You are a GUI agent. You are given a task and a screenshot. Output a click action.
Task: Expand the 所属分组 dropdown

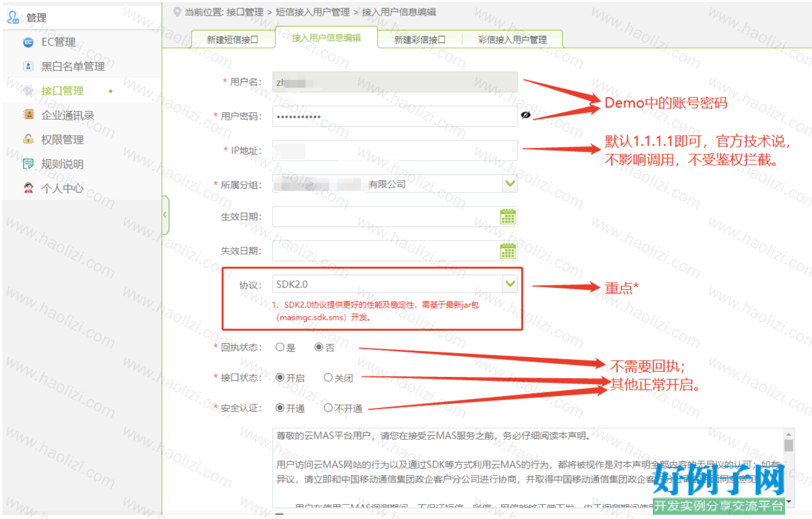coord(510,184)
